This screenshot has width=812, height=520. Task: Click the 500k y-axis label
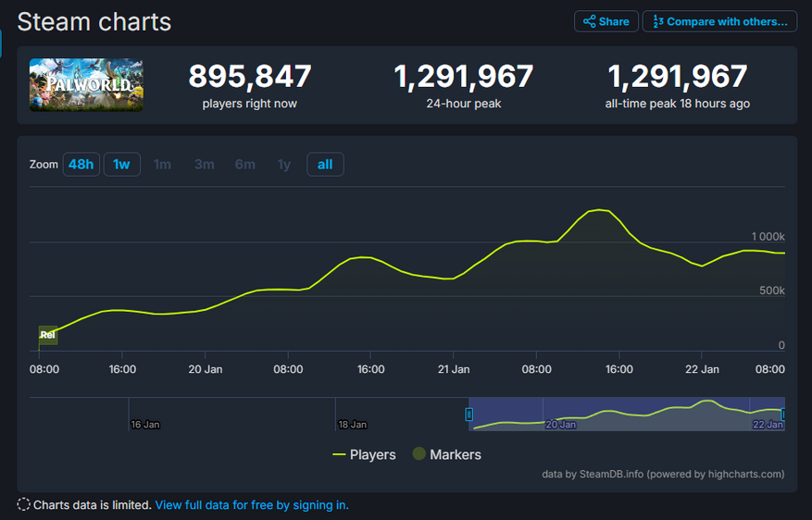[x=771, y=291]
